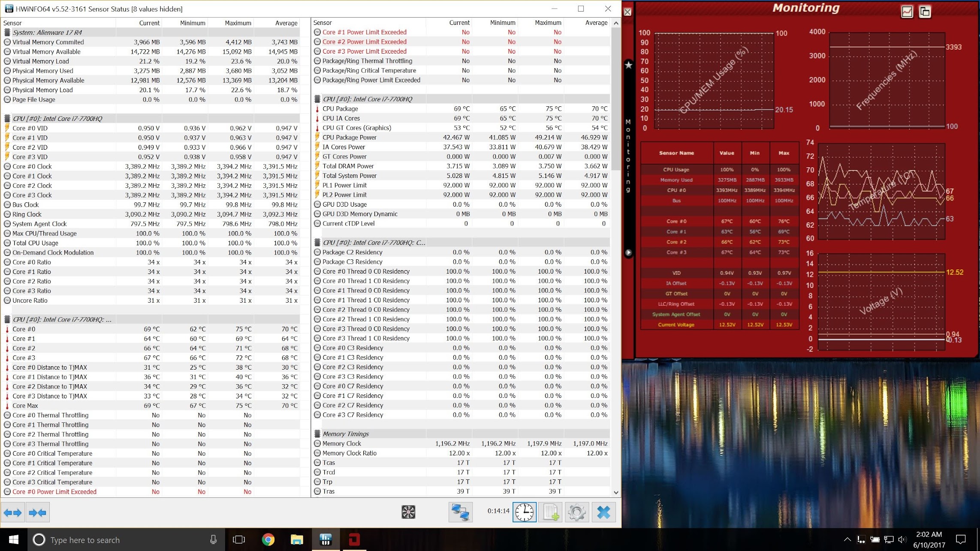
Task: Click the left pane Maximum column header
Action: 231,23
